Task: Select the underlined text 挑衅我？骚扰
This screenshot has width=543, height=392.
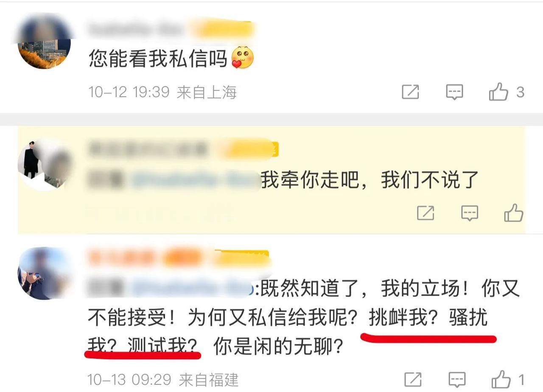Action: click(428, 318)
